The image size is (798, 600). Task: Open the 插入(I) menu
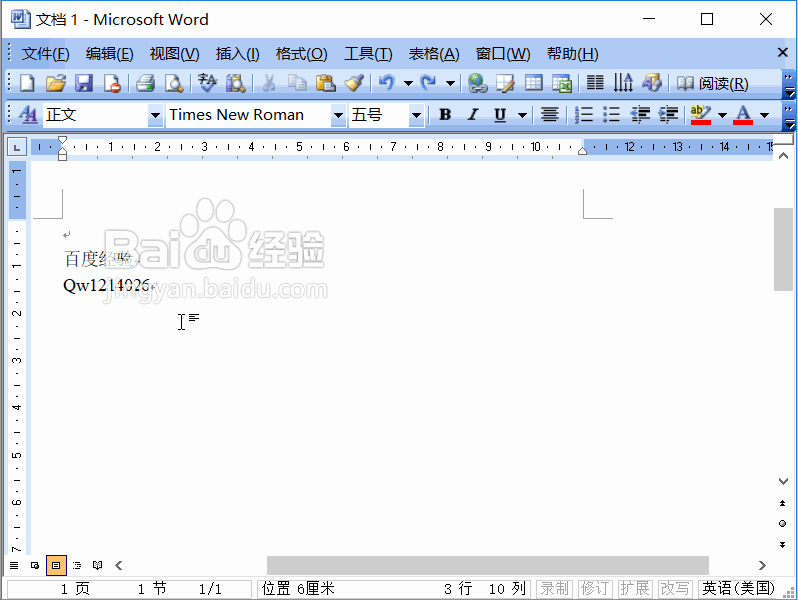coord(237,54)
